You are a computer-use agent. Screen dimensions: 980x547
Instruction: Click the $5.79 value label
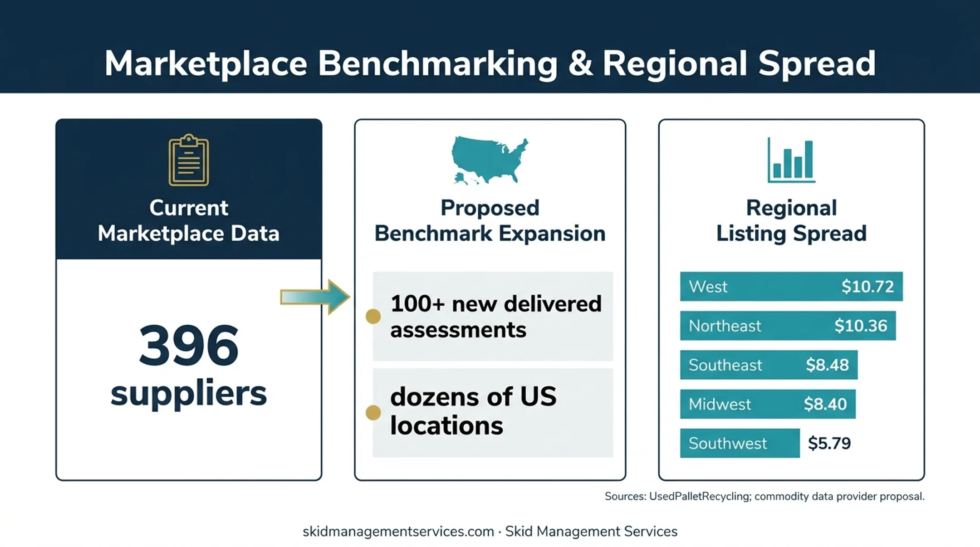pyautogui.click(x=829, y=443)
